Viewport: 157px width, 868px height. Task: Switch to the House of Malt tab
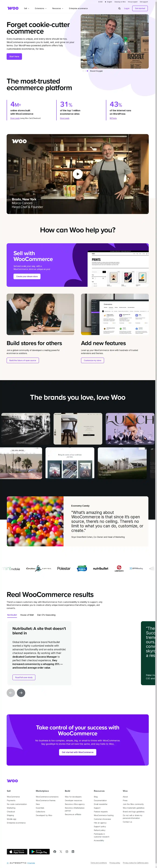(x=27, y=615)
